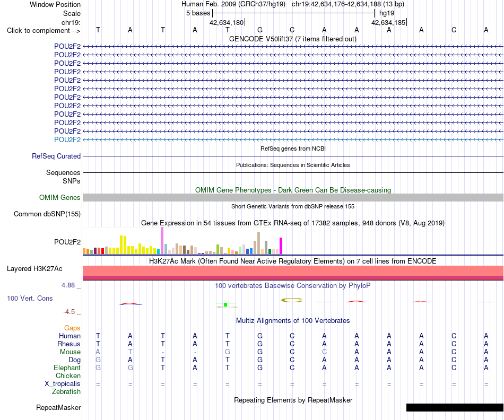
Task: Click the 'chr19:42,634,176-42,634,188 (13 bp)' position text
Action: (348, 4)
